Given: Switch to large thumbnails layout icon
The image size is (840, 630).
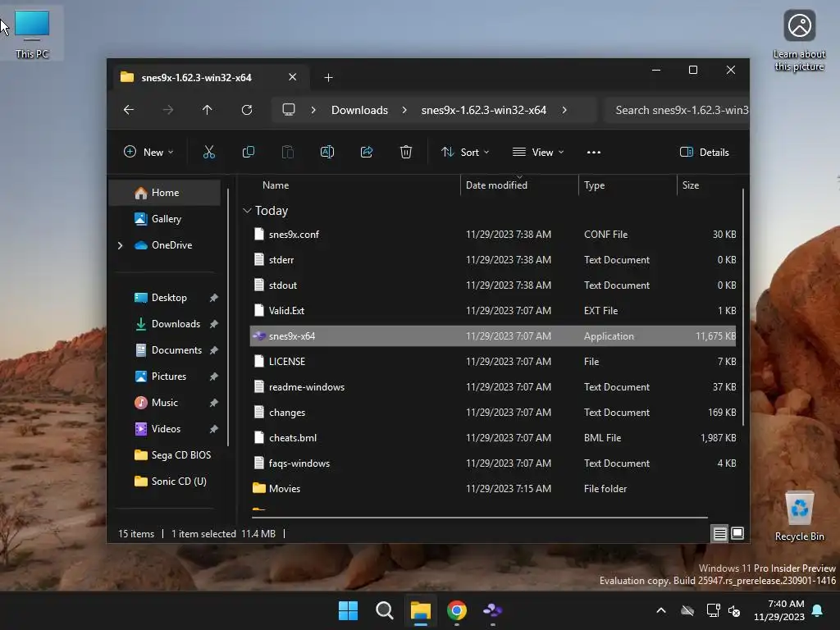Looking at the screenshot, I should (737, 533).
